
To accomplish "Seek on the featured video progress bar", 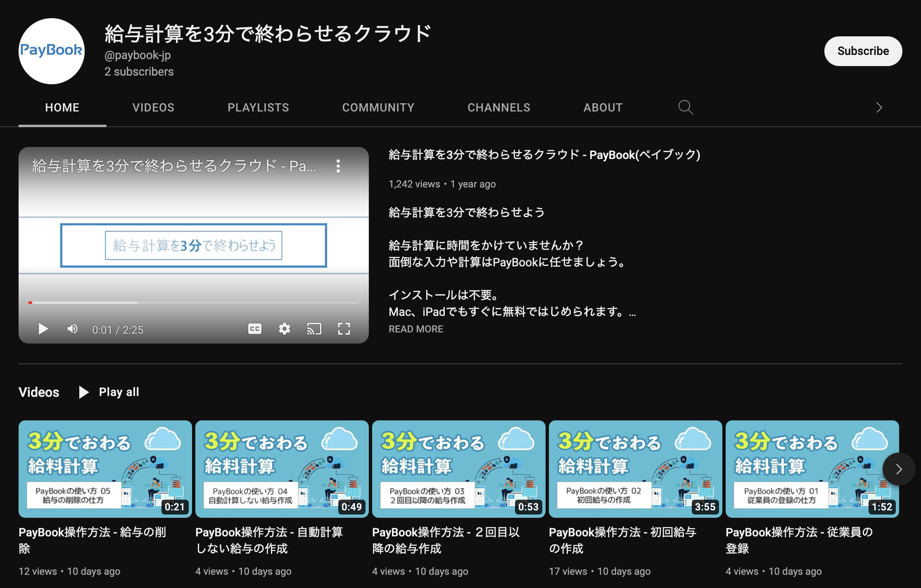I will [x=194, y=303].
